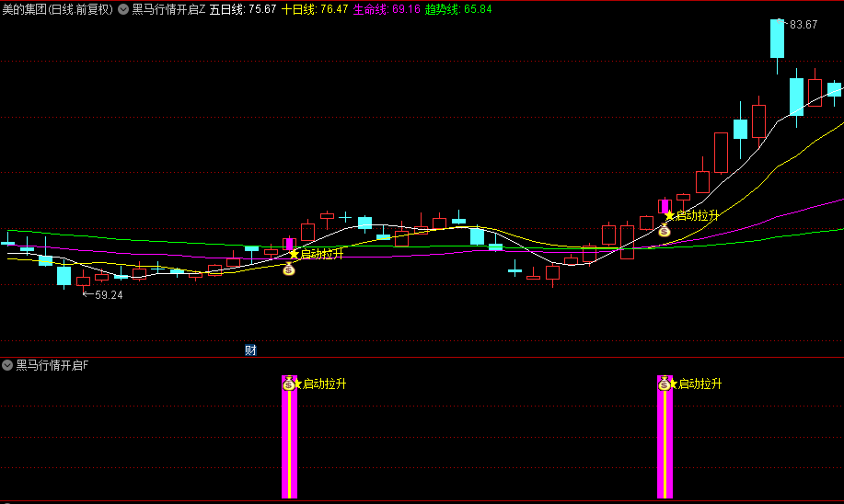844x504 pixels.
Task: Open the 黑马行情开启F sub-chart dropdown arrow
Action: (x=7, y=365)
